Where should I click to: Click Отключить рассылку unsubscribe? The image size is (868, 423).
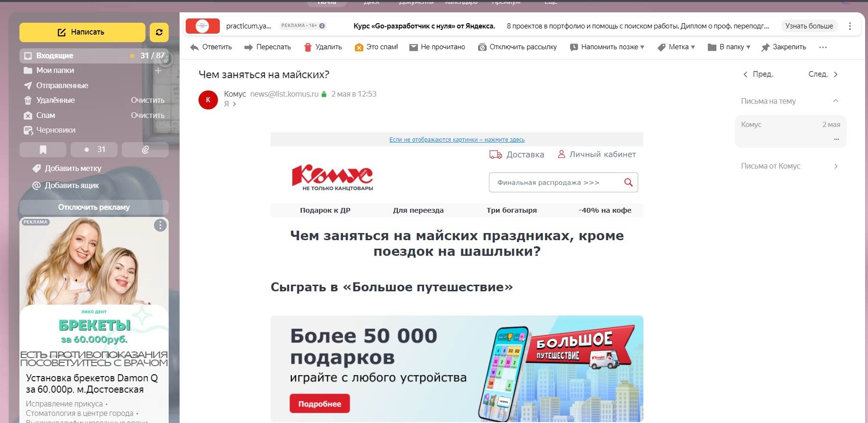pos(517,47)
